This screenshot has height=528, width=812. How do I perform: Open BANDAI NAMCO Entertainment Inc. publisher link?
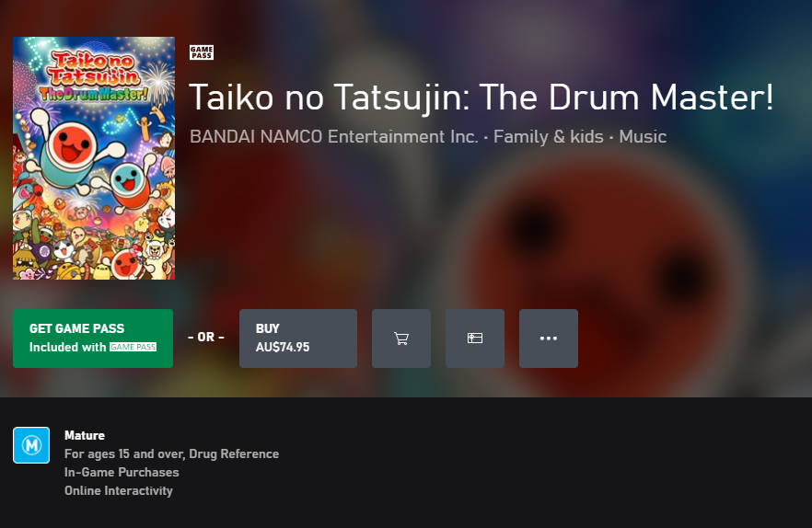(x=333, y=137)
